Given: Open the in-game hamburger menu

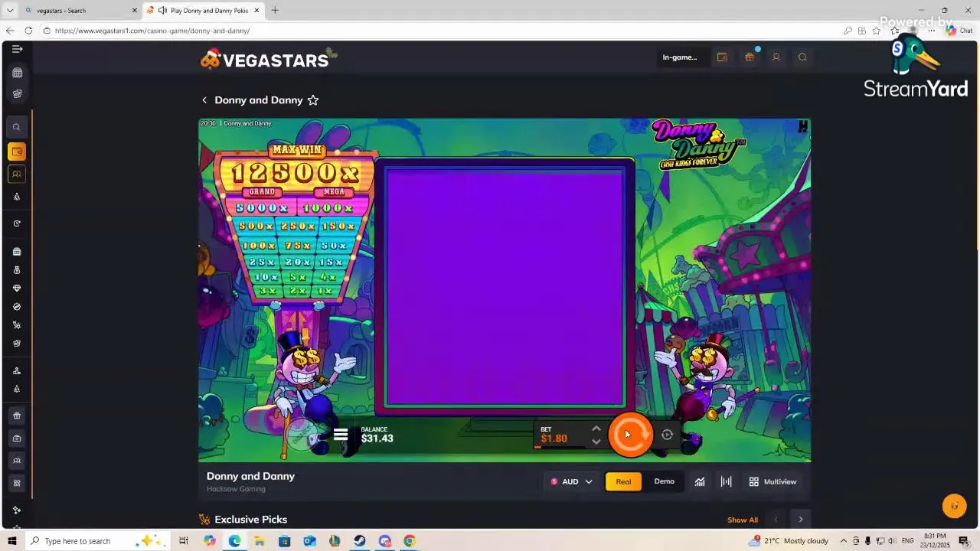Looking at the screenshot, I should (x=341, y=435).
